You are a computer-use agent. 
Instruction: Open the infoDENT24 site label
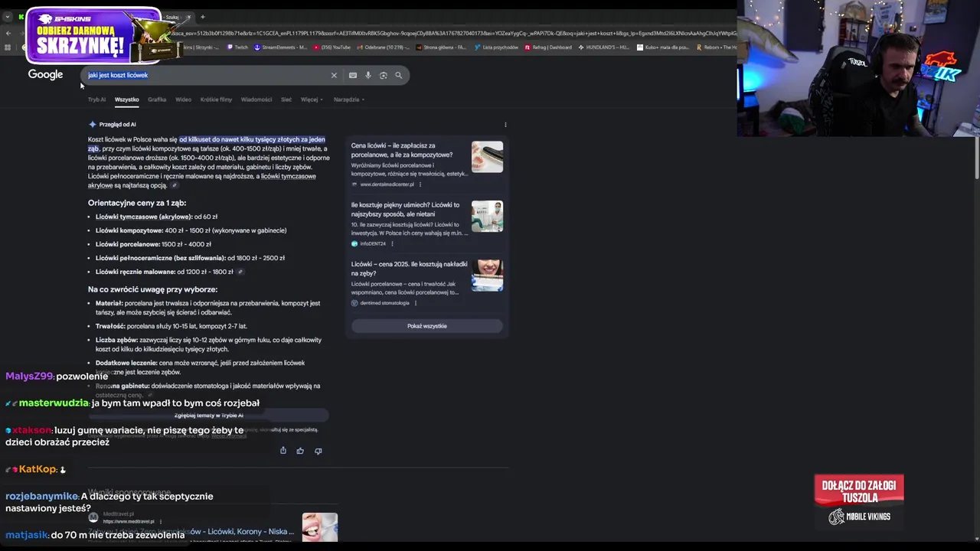(373, 243)
